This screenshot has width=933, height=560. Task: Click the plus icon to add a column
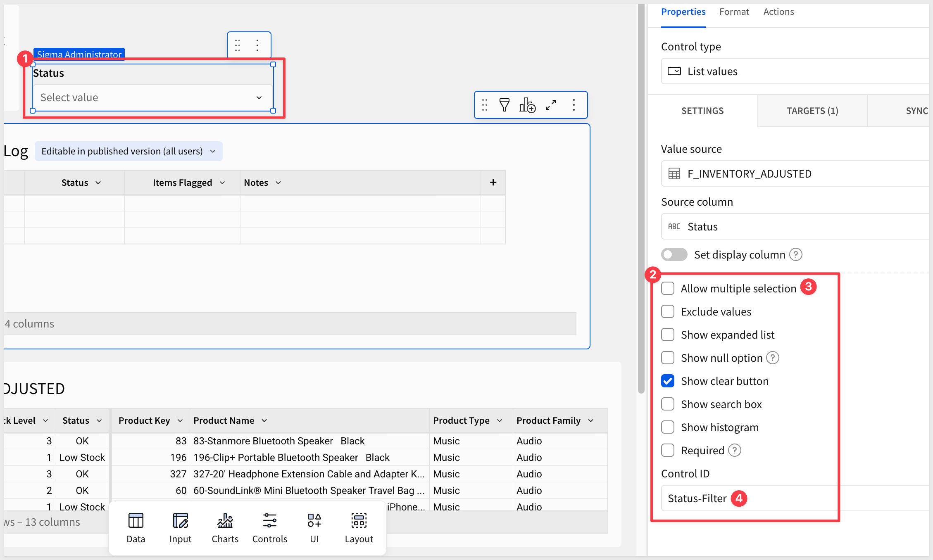coord(493,183)
